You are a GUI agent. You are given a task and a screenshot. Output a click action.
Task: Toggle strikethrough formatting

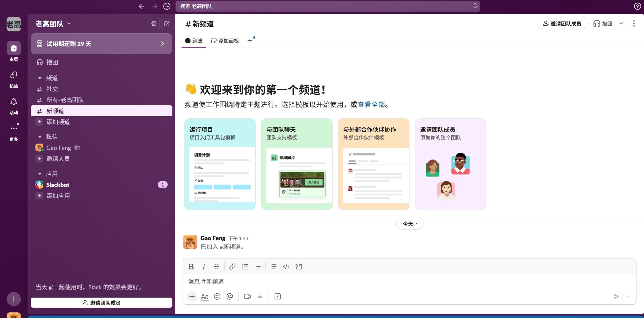[216, 266]
